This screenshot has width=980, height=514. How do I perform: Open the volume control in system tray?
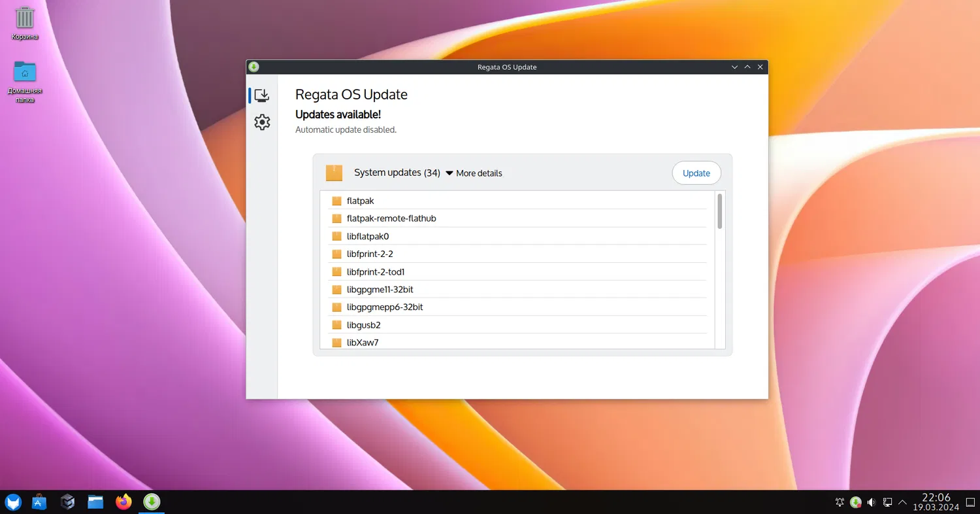coord(872,502)
